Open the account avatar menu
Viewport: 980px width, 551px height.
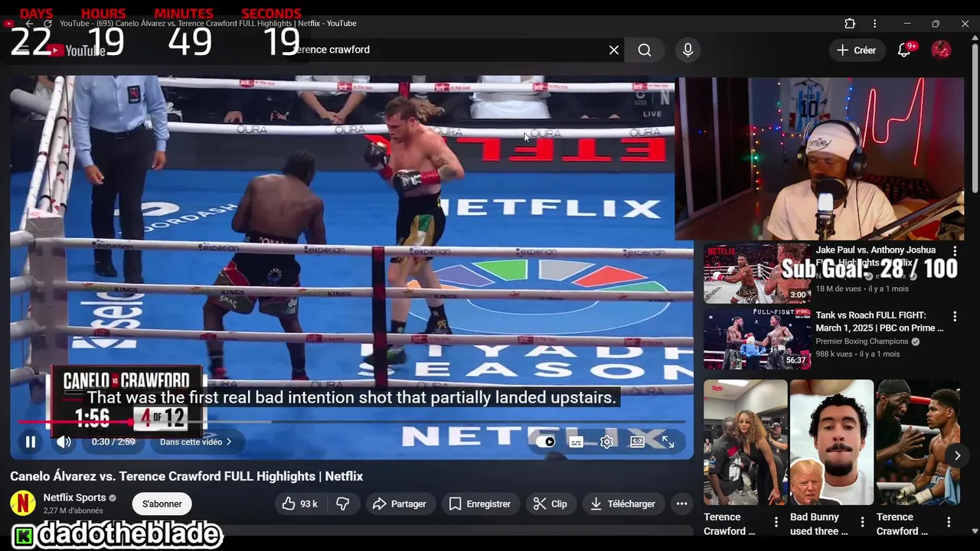941,50
